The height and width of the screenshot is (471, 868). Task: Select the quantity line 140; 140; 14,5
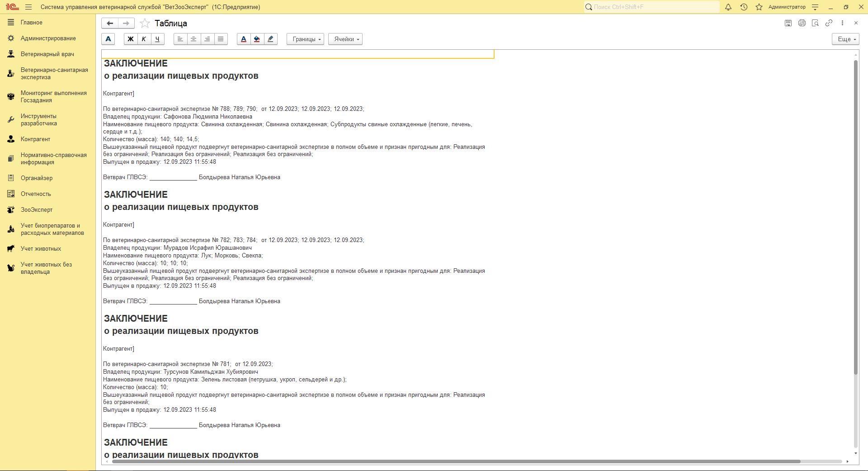point(151,139)
